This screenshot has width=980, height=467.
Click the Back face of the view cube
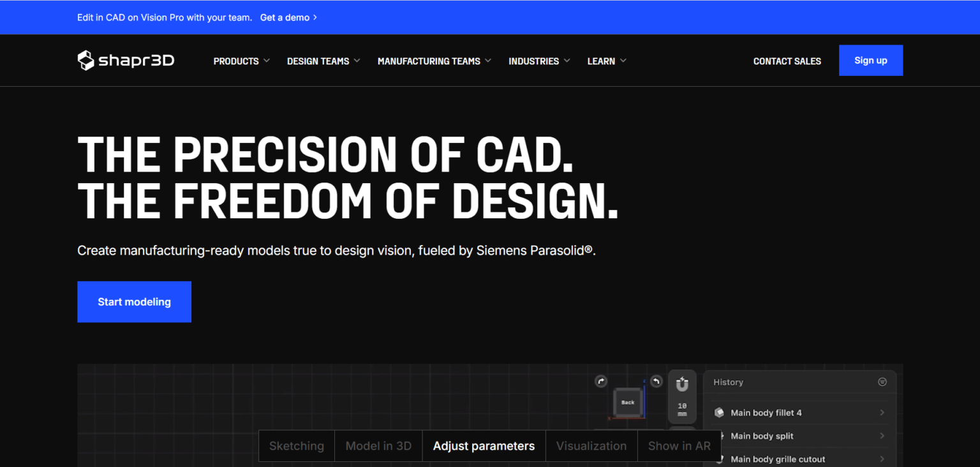tap(628, 402)
